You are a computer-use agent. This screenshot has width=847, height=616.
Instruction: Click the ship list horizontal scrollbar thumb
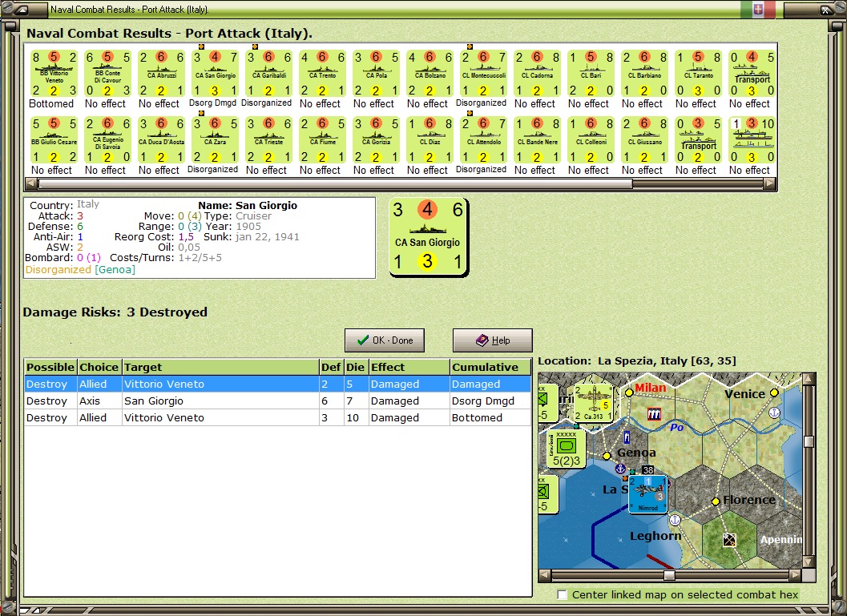335,183
